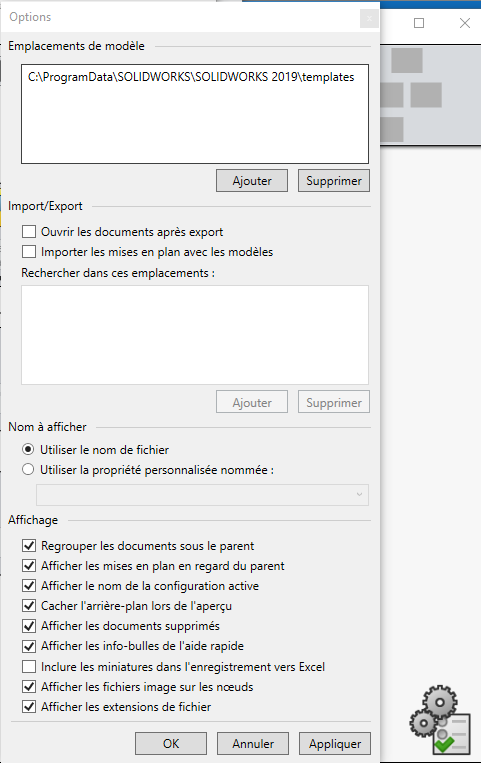This screenshot has height=763, width=481.
Task: Uncheck Regrouper les documents sous le parent
Action: [29, 545]
